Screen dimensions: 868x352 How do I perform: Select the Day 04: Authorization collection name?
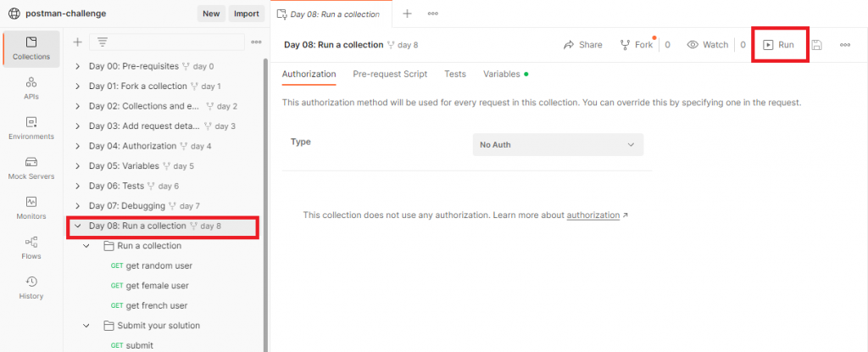point(132,146)
